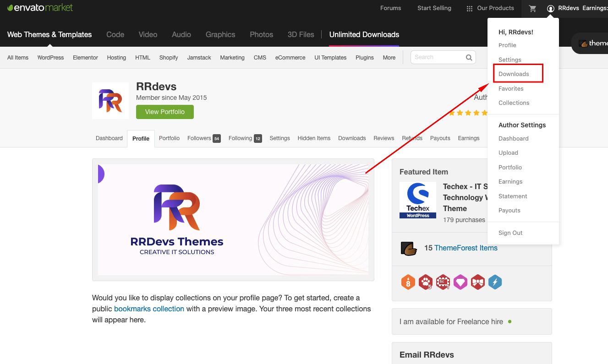Click the pink diamond badge icon
608x364 pixels.
click(460, 282)
